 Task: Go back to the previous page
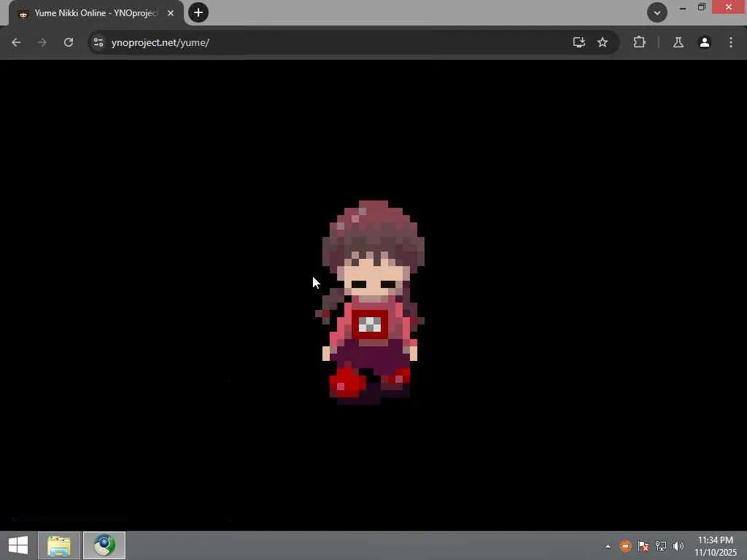16,42
